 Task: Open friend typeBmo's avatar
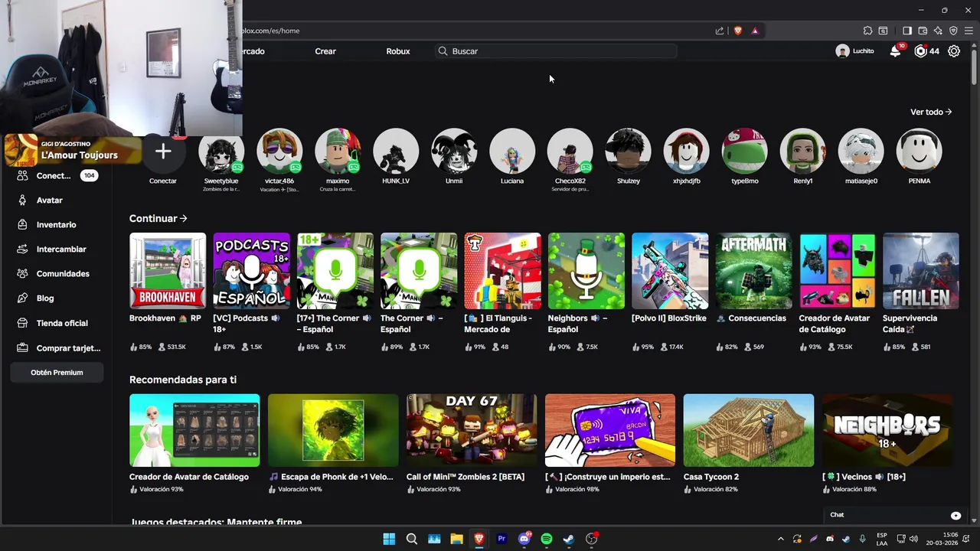coord(745,151)
